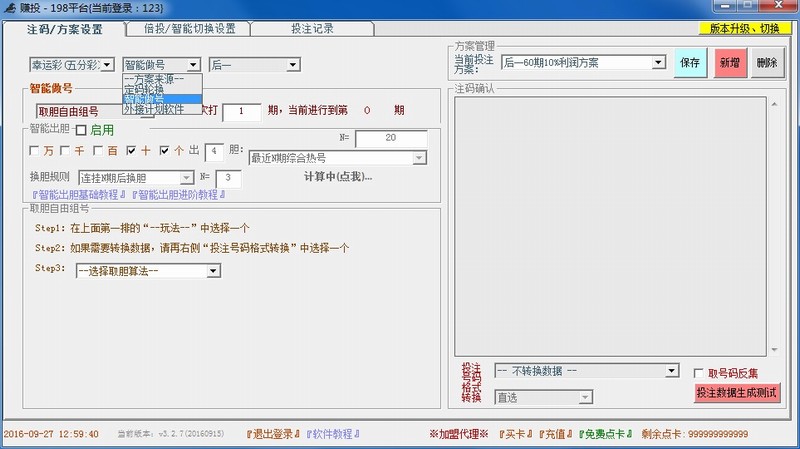
Task: Check the 取号码反集 checkbox
Action: pos(700,373)
